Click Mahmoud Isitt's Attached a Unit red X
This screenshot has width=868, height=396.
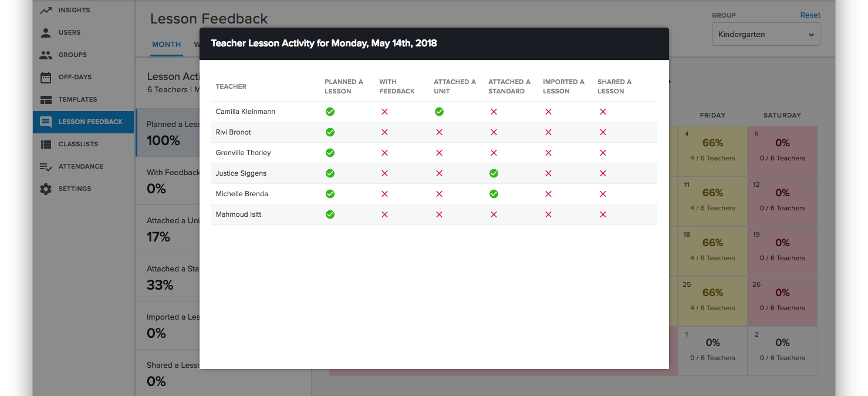pos(439,214)
